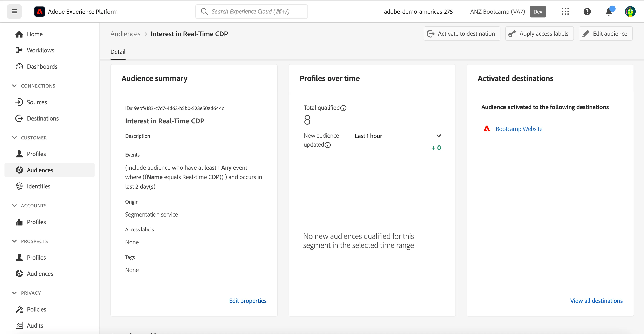Click Activate to destination button
This screenshot has width=644, height=334.
pos(462,34)
